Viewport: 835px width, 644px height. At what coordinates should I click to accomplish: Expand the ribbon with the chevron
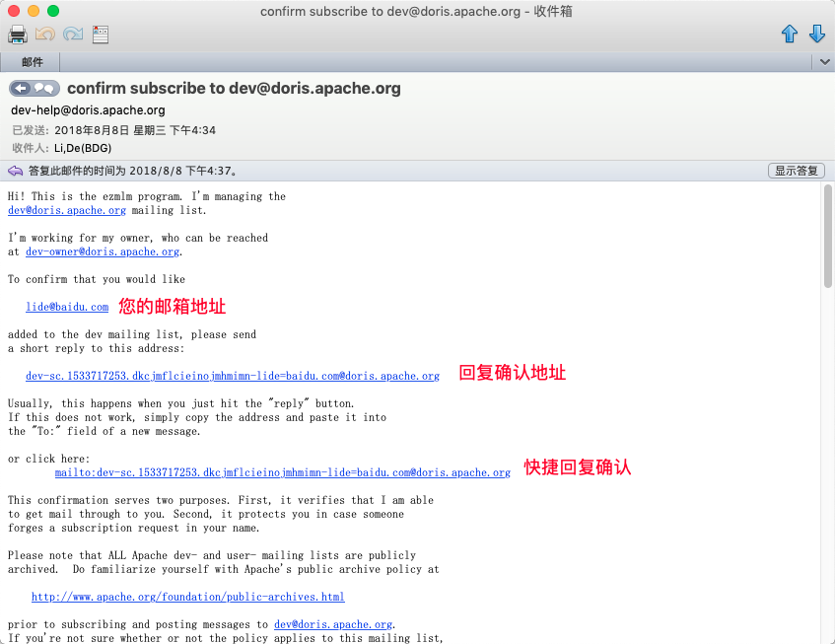(824, 62)
